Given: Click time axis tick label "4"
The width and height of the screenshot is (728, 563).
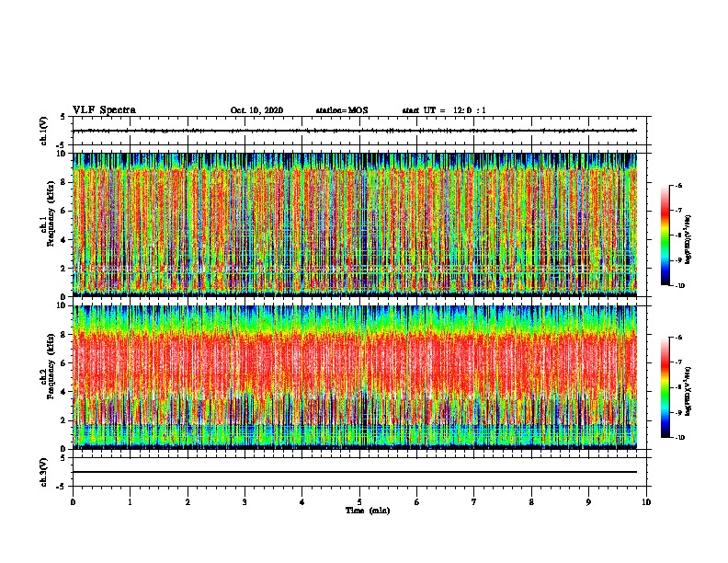Looking at the screenshot, I should (x=302, y=501).
